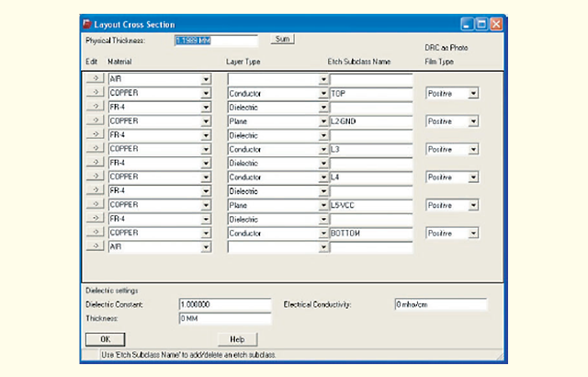Open the COPPER material dropdown for TOP layer
Screen dimensions: 588x377
click(x=206, y=93)
